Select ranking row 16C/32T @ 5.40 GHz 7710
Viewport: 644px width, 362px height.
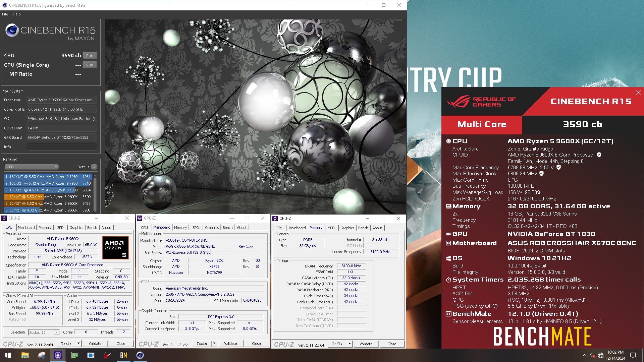pos(48,183)
